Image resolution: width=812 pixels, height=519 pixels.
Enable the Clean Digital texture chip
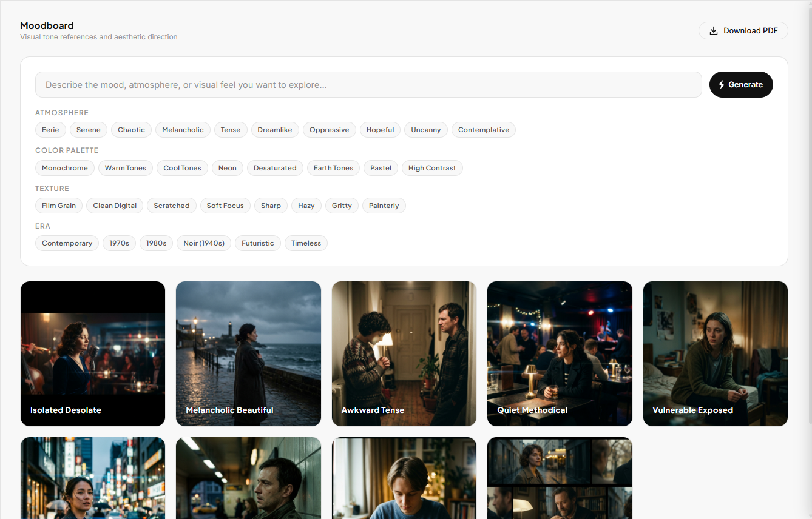[x=115, y=206]
